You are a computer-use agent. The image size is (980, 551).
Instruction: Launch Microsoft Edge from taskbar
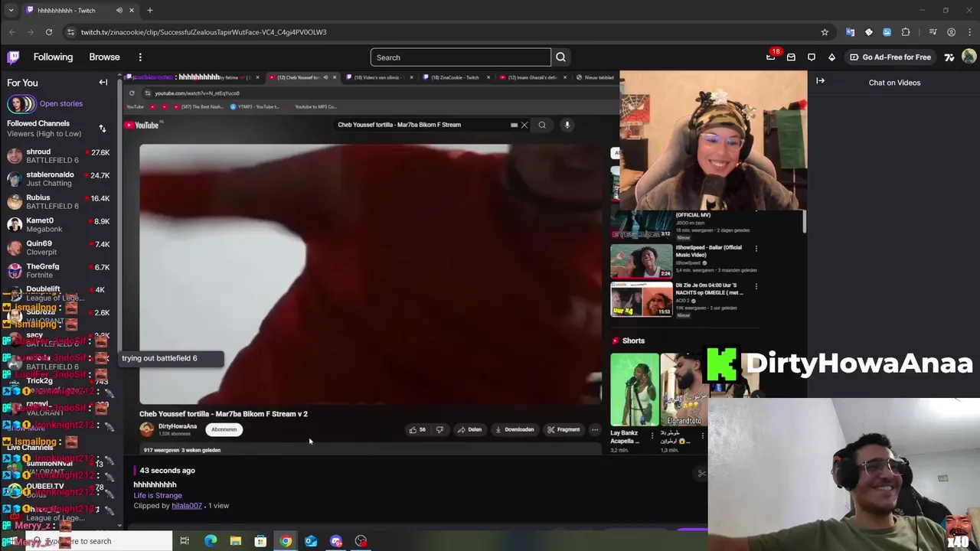coord(211,541)
